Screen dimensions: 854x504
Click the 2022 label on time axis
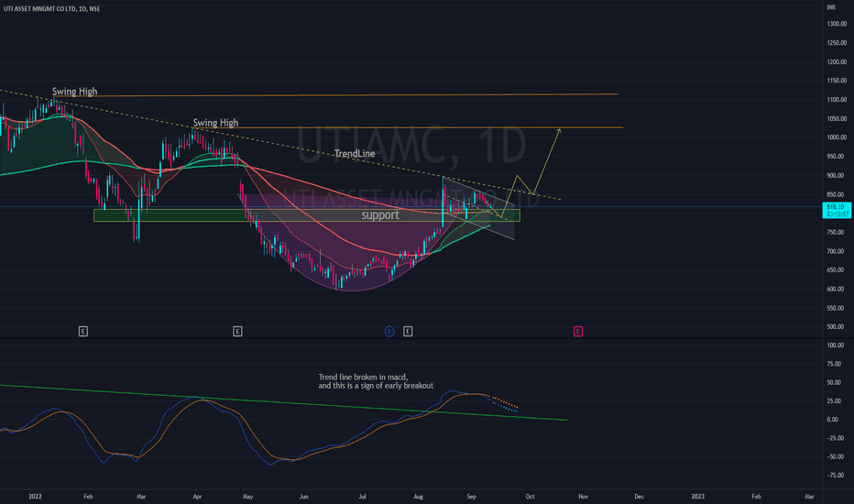[35, 497]
